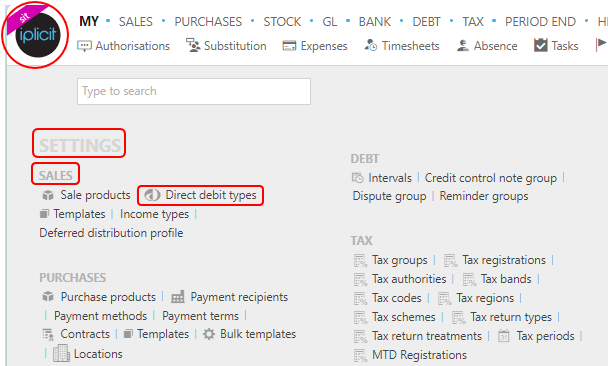Click the Tax schemes icon
This screenshot has height=366, width=608.
[360, 318]
